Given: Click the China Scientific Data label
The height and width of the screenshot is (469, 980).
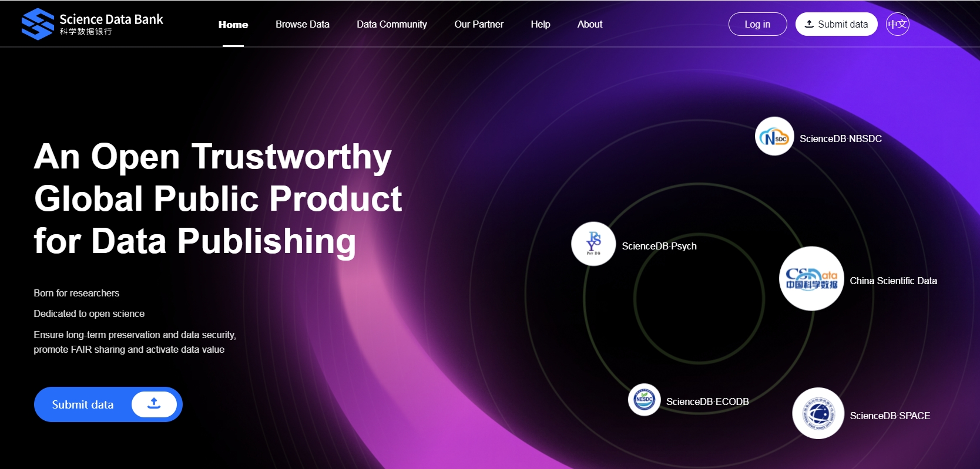Looking at the screenshot, I should pyautogui.click(x=893, y=281).
